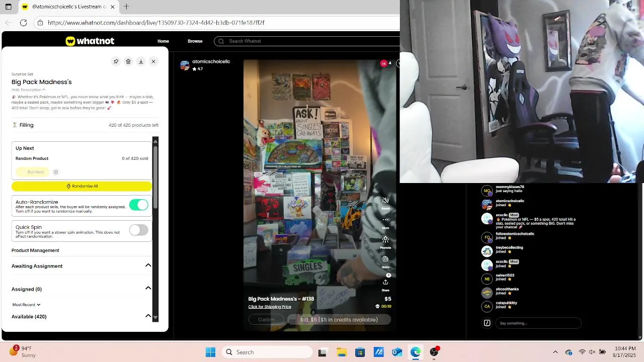
Task: Click the site info icon in address bar
Action: [x=40, y=23]
